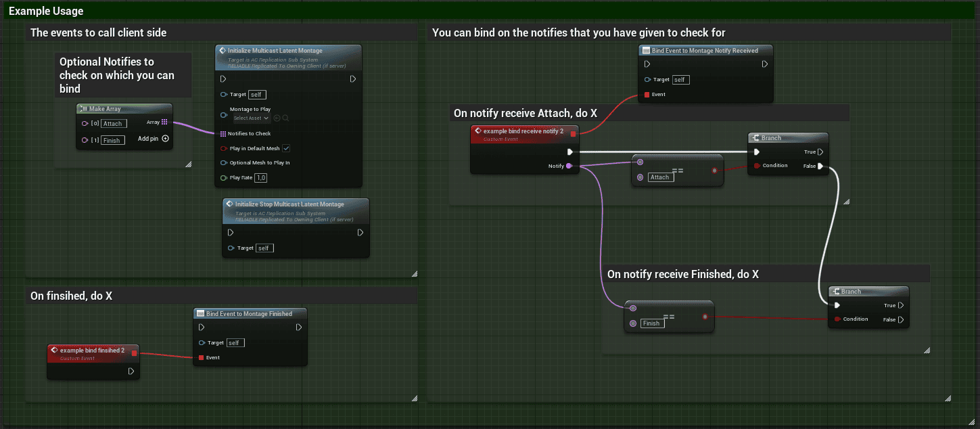Click the False pin of the Branch in the Attach comment
980x429 pixels.
click(x=820, y=166)
